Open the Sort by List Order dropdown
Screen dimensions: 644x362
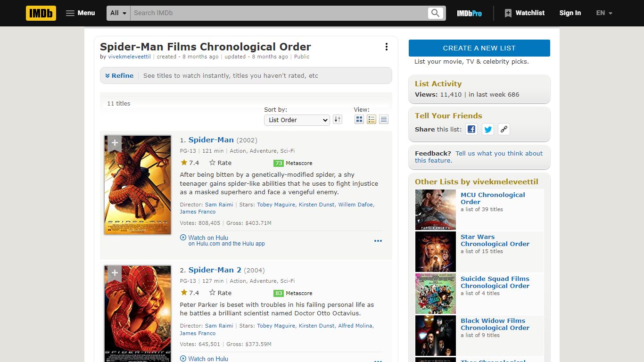point(297,120)
